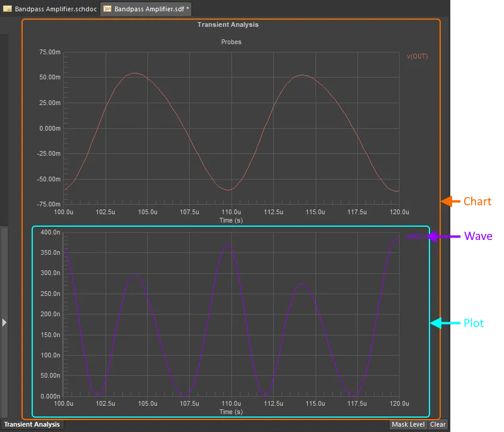Screen dimensions: 504x432
Task: Click the 50.00n Y-axis value
Action: 50,375
